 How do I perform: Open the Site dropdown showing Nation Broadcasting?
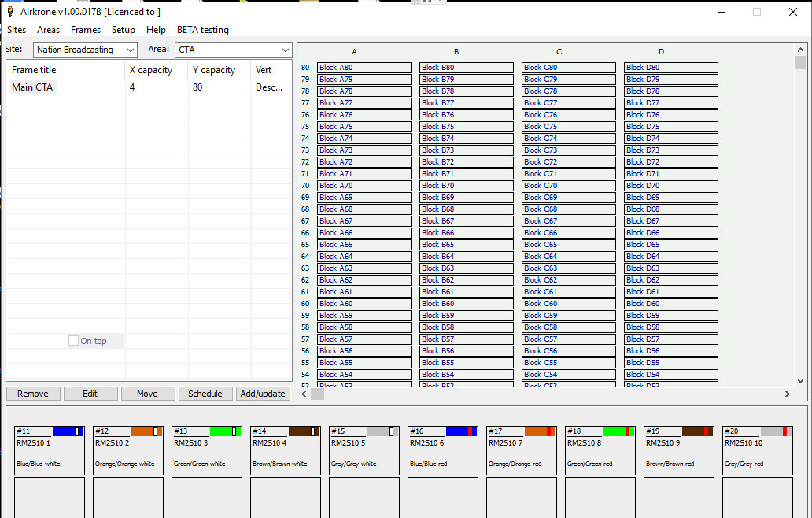[x=85, y=50]
